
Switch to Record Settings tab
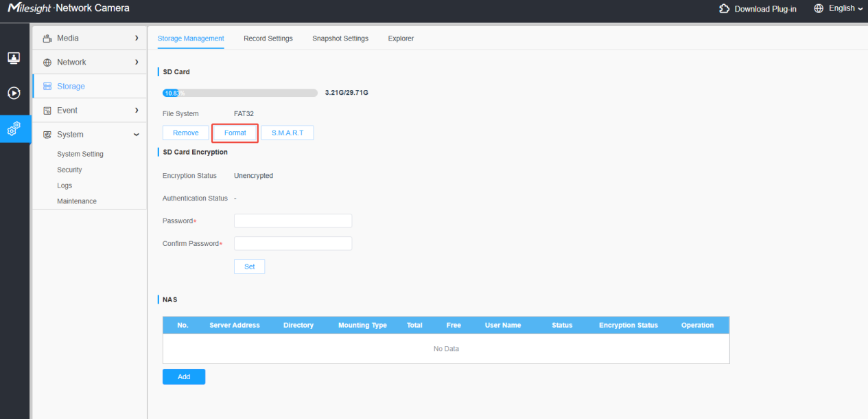(x=268, y=38)
